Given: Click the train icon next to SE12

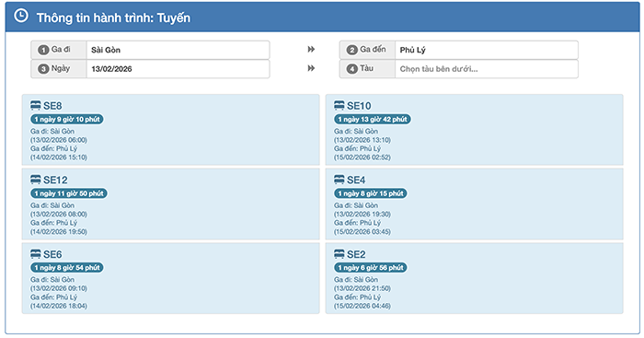Looking at the screenshot, I should (36, 180).
